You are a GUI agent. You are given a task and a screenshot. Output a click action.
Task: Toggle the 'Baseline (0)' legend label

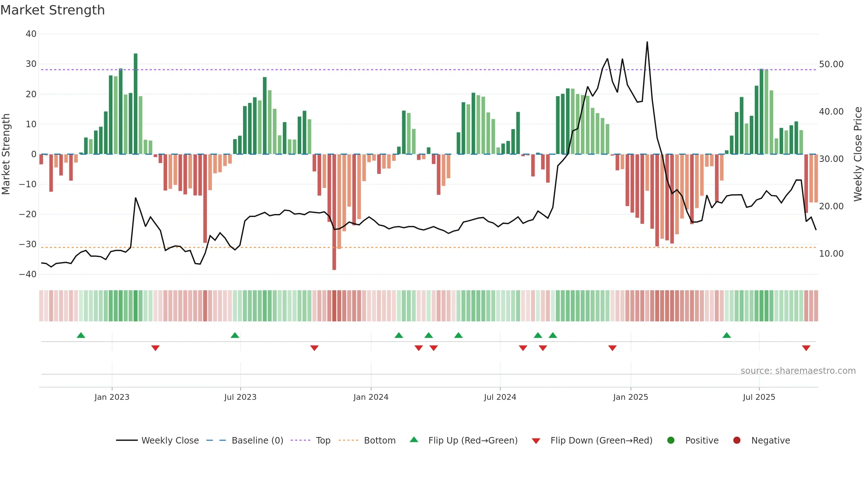pos(258,440)
